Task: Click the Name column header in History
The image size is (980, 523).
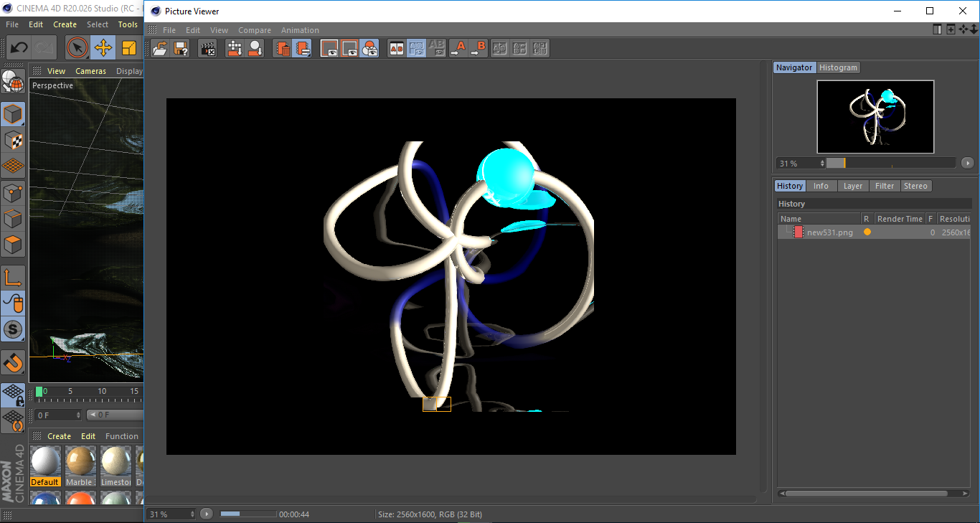Action: coord(819,219)
